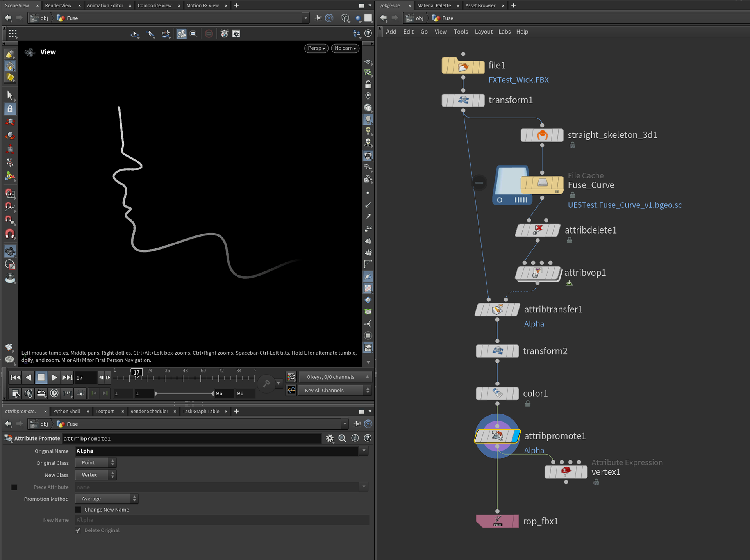
Task: Click the current frame number field
Action: (x=86, y=378)
